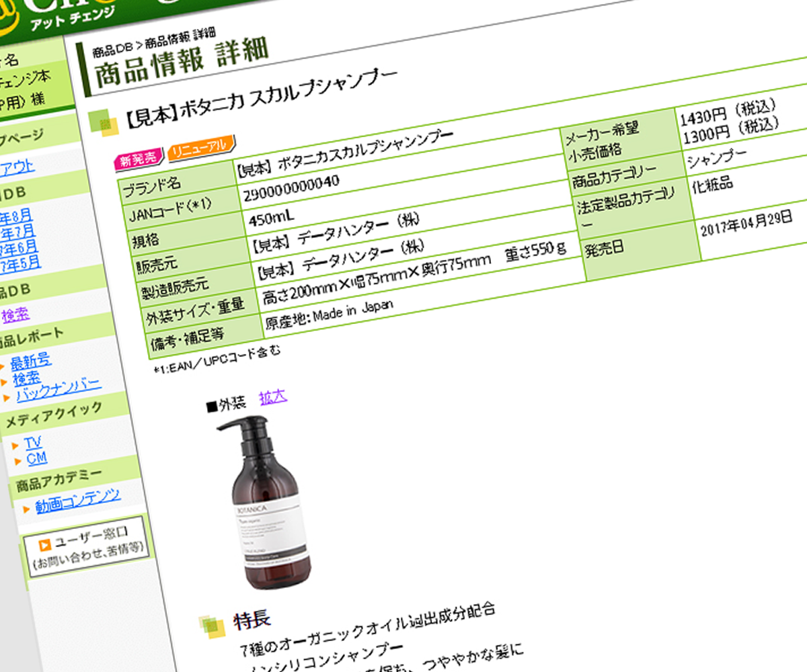Click the orange bullet beside TV
Screen dimensions: 807x672
16,446
